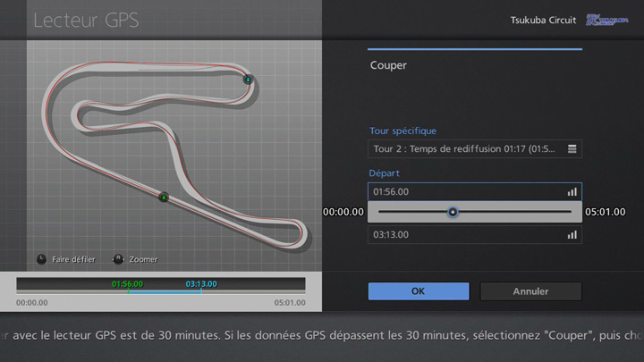
Task: Click the list icon in Tour spécifique
Action: (x=572, y=148)
